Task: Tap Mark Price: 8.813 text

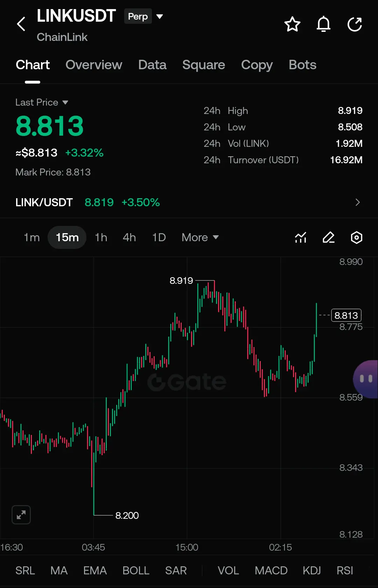Action: [53, 172]
